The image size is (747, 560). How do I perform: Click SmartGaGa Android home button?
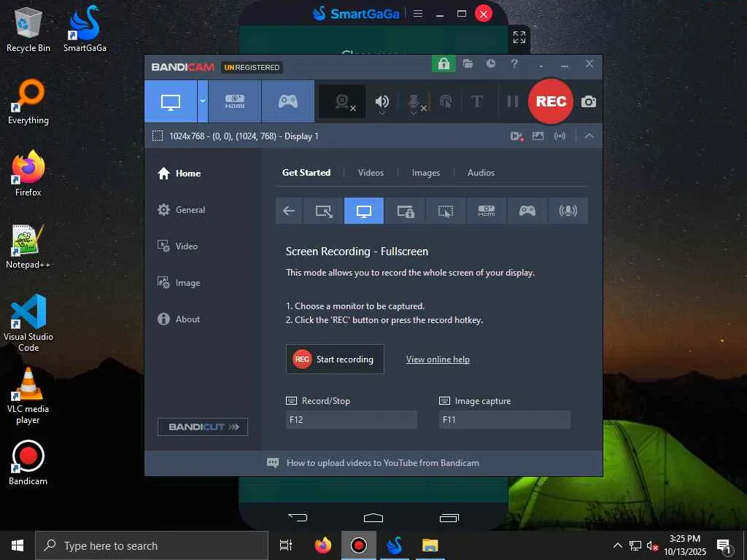click(x=373, y=518)
